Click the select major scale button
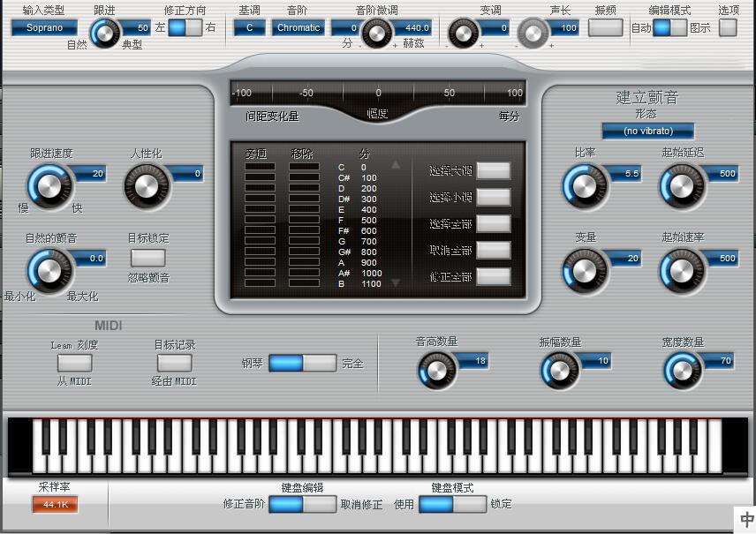The image size is (756, 534). point(493,170)
